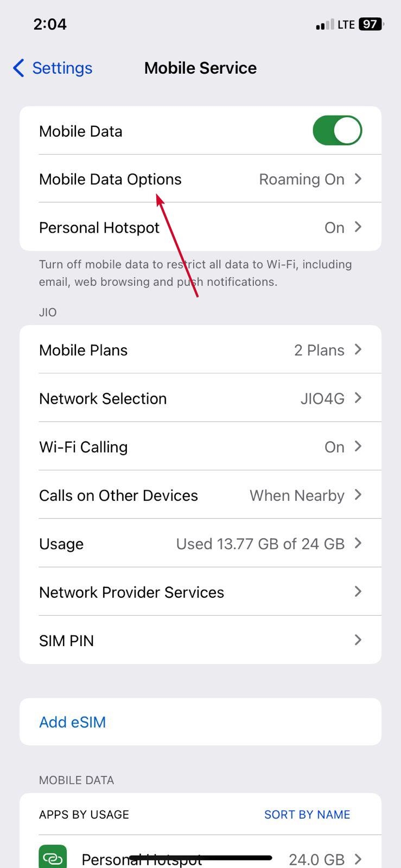Screen dimensions: 401x868
Task: Go back via Settings label
Action: (62, 68)
